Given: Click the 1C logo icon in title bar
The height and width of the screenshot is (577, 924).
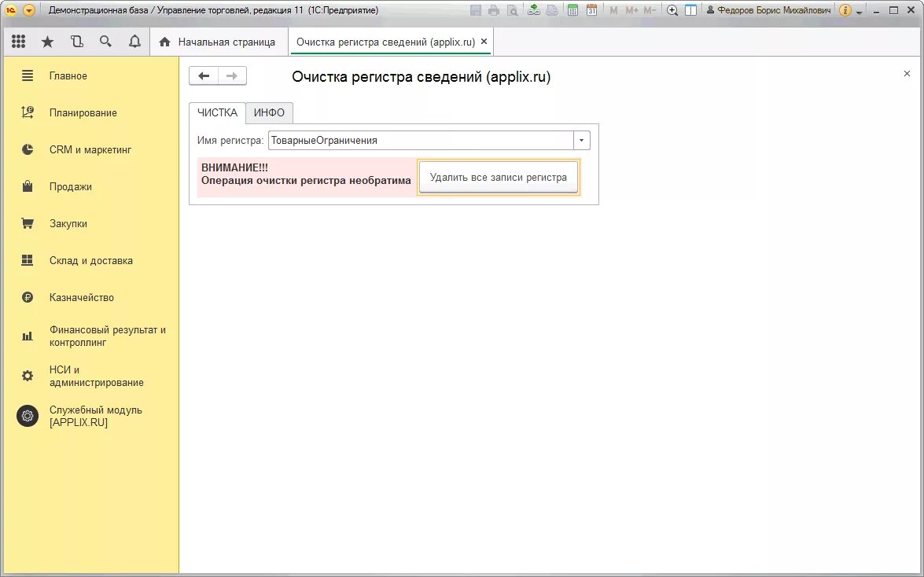Looking at the screenshot, I should click(x=10, y=10).
